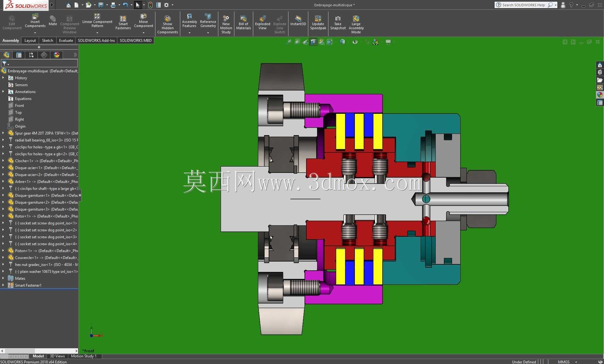Expand Cloche<1> component node
Image resolution: width=604 pixels, height=364 pixels.
(3, 161)
